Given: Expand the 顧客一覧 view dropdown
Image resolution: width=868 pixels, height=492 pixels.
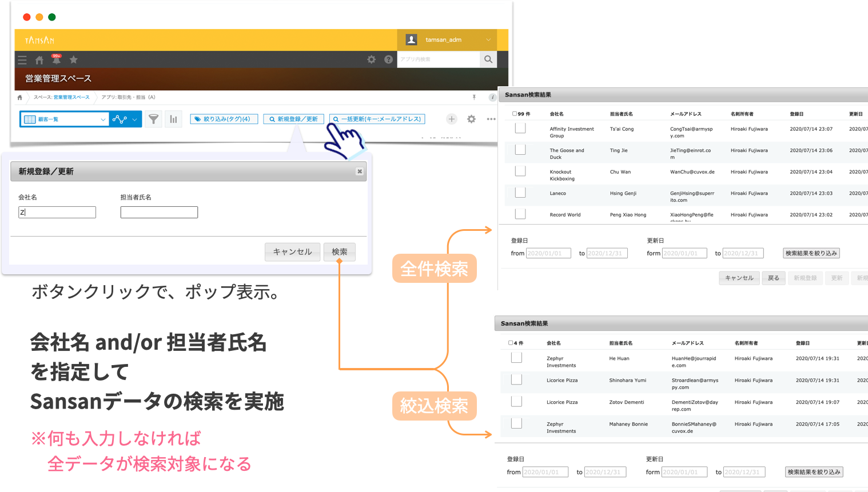Looking at the screenshot, I should click(x=103, y=119).
